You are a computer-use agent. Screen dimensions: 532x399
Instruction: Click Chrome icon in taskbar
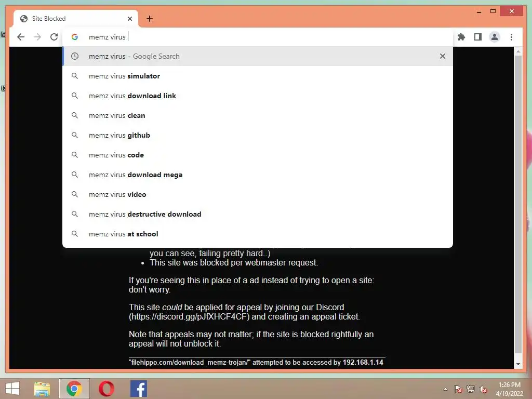pyautogui.click(x=74, y=389)
